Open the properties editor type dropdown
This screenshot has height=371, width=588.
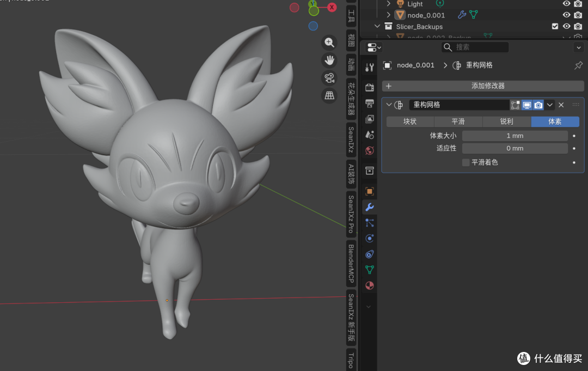pos(374,47)
